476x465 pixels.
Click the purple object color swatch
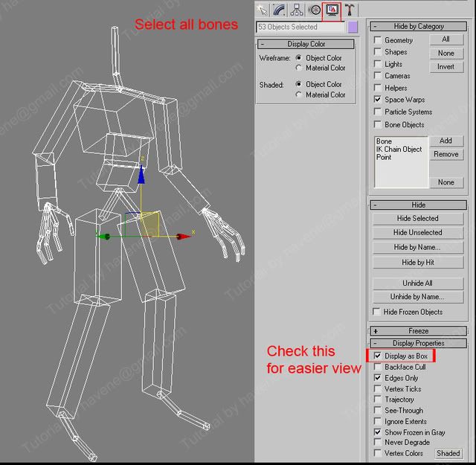353,27
